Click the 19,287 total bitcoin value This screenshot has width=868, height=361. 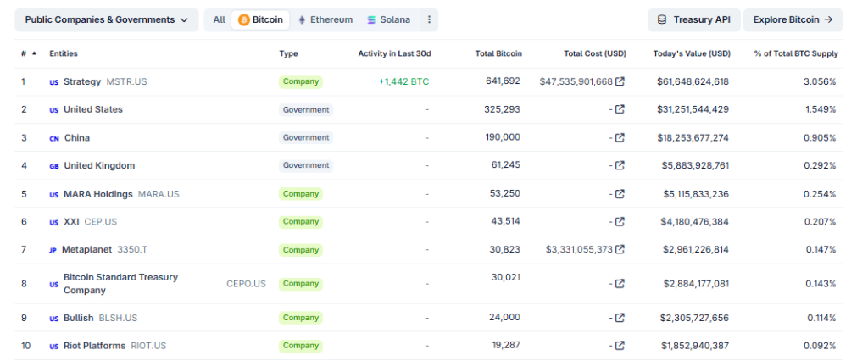(x=506, y=345)
